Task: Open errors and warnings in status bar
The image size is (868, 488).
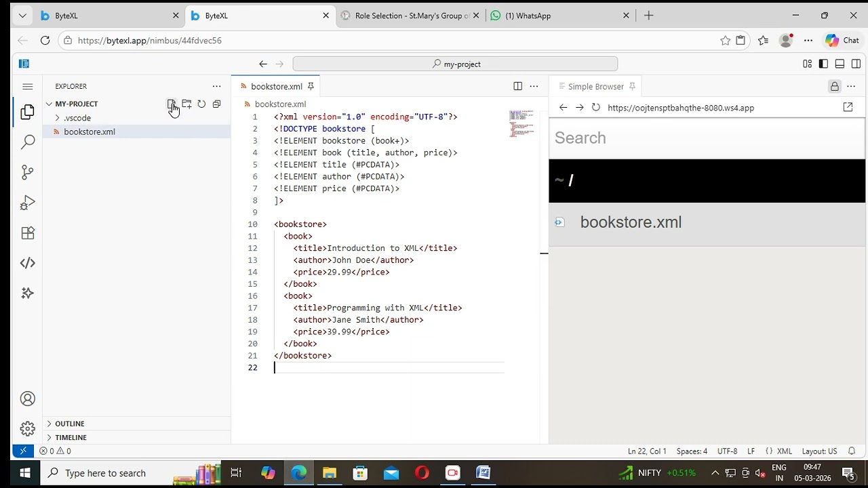Action: (x=55, y=451)
